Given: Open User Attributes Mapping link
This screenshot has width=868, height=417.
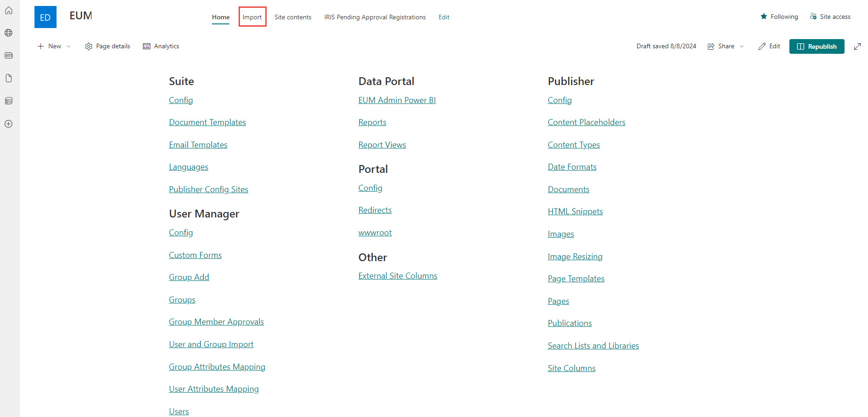Looking at the screenshot, I should point(214,389).
